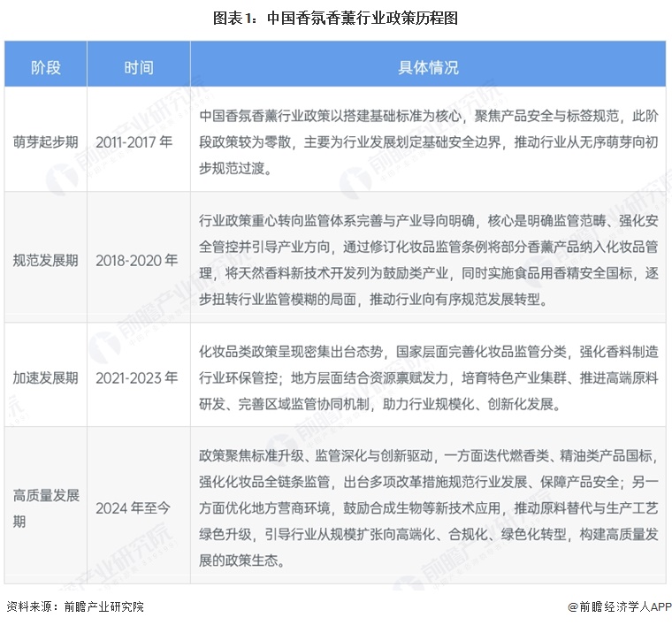Click the chart title 图表1：中国香氛香薰行业政策历程图

336,19
